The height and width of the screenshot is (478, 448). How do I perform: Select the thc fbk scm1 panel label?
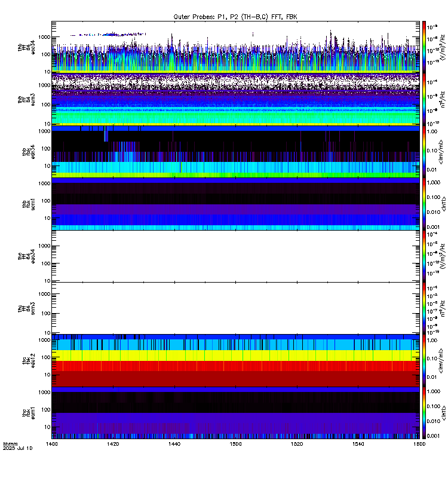pos(28,413)
